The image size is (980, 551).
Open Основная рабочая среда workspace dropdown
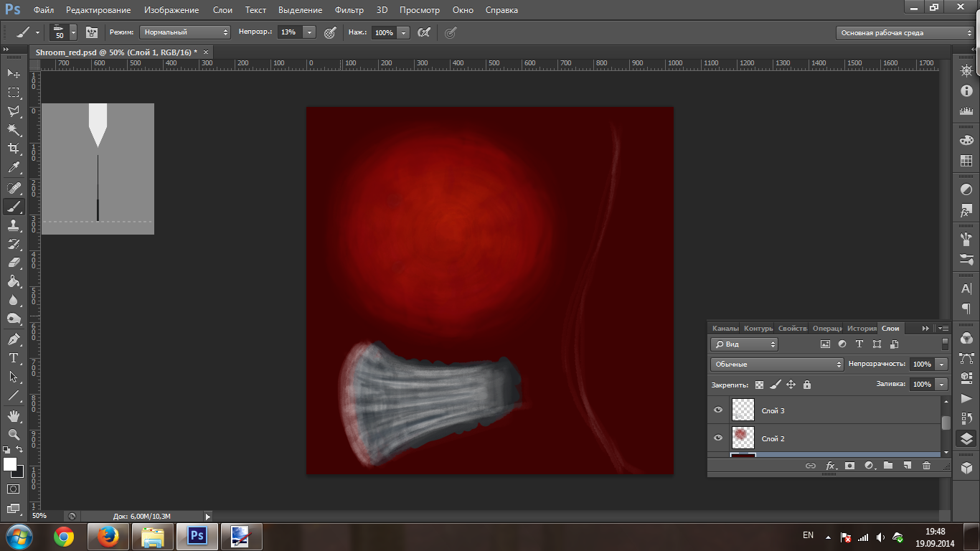point(904,33)
